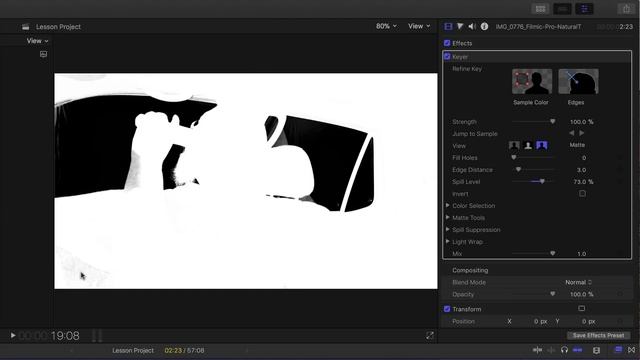Click Save Effects Preset button

click(x=598, y=335)
